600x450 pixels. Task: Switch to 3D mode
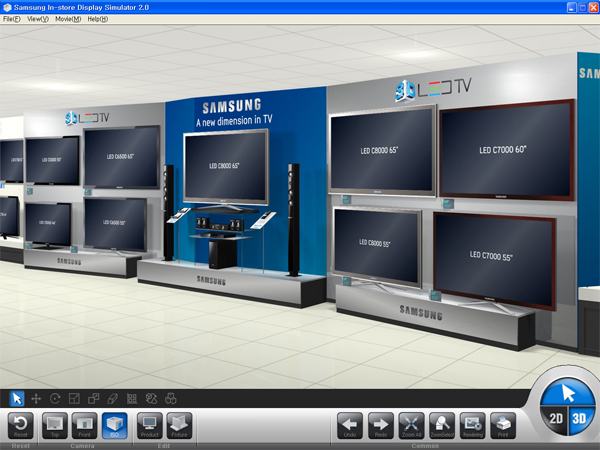[x=581, y=419]
